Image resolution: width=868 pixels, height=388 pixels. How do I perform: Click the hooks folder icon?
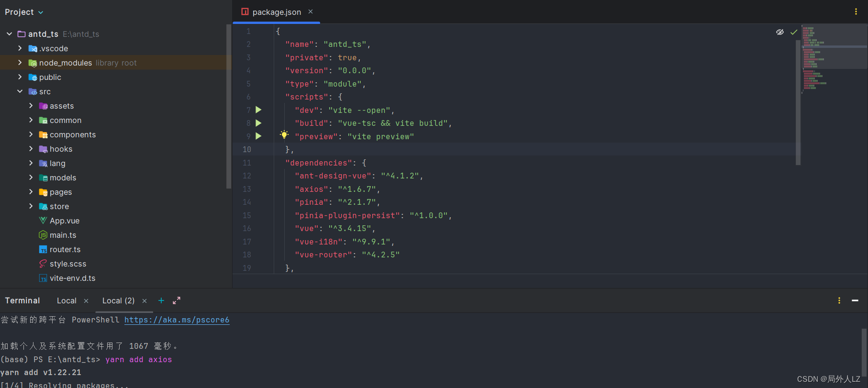click(43, 149)
